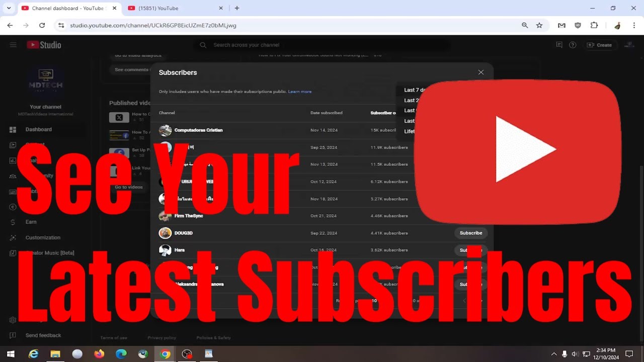Open the Learn more link

point(300,92)
